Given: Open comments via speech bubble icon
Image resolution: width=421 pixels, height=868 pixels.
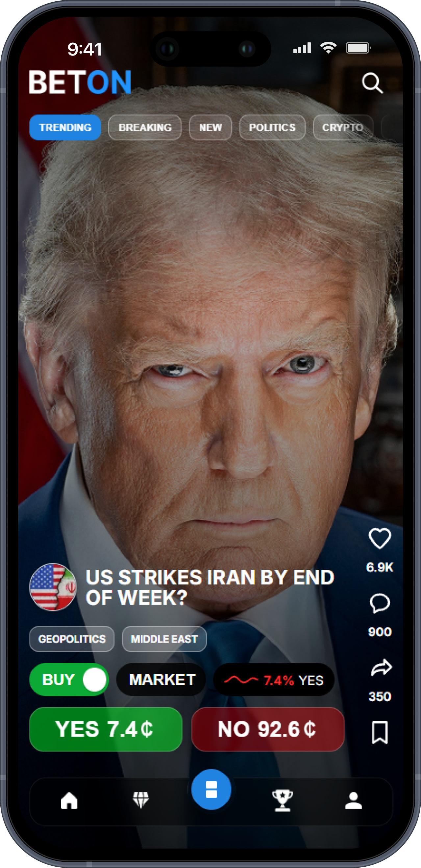Looking at the screenshot, I should (x=380, y=603).
